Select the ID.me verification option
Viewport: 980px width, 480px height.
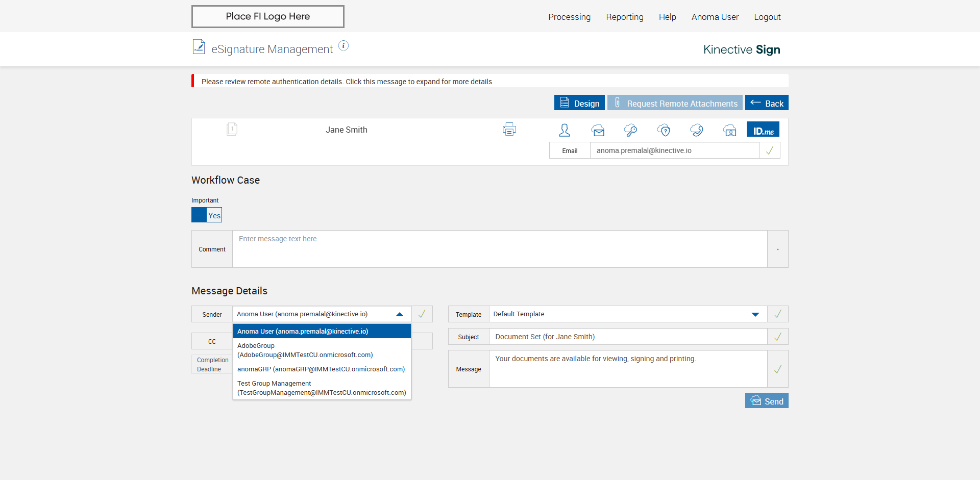(x=763, y=130)
